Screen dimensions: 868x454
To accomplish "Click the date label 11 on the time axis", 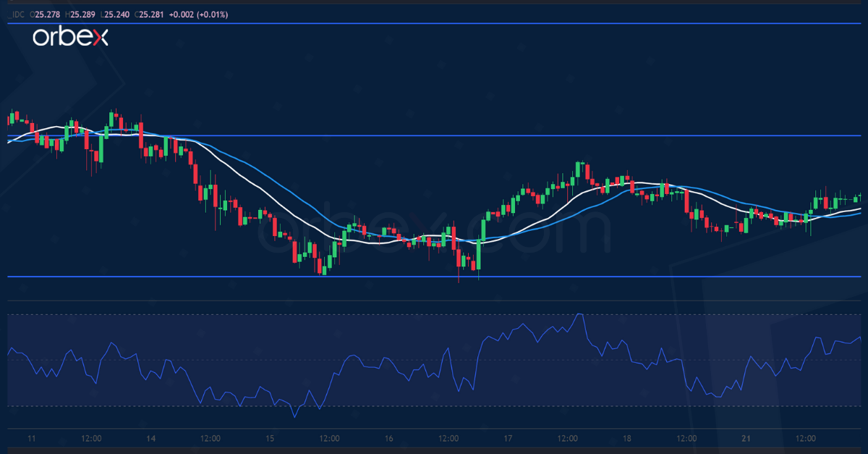I will click(32, 438).
